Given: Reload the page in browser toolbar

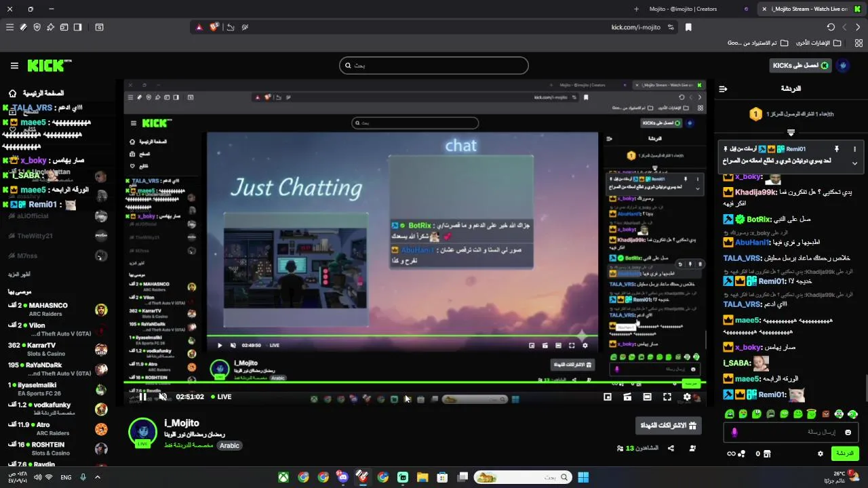Looking at the screenshot, I should [831, 27].
